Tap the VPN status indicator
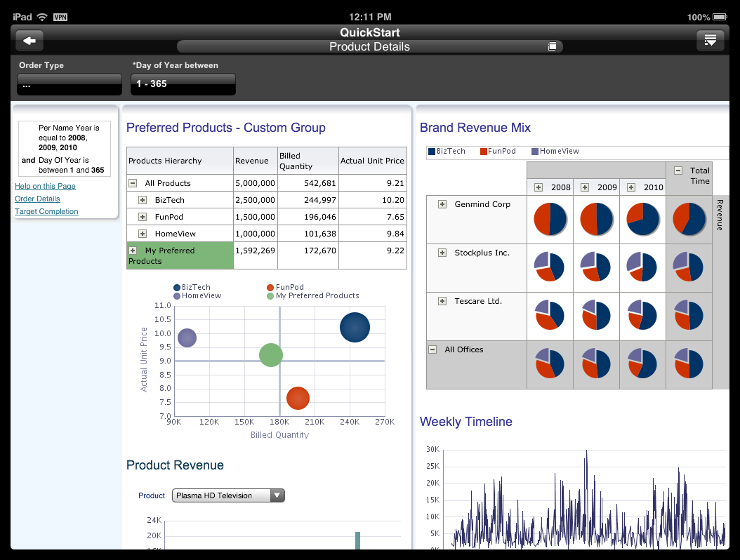The image size is (740, 560). [x=60, y=18]
